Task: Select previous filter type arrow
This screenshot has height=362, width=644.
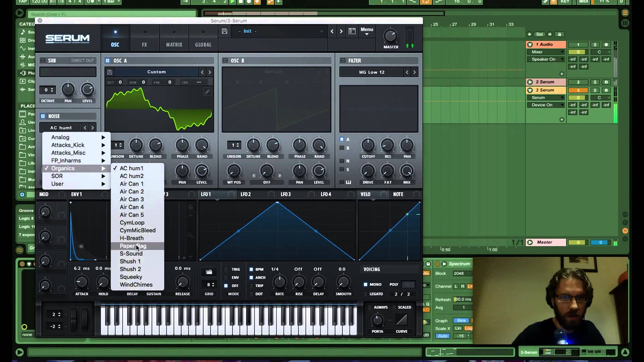Action: [x=407, y=72]
